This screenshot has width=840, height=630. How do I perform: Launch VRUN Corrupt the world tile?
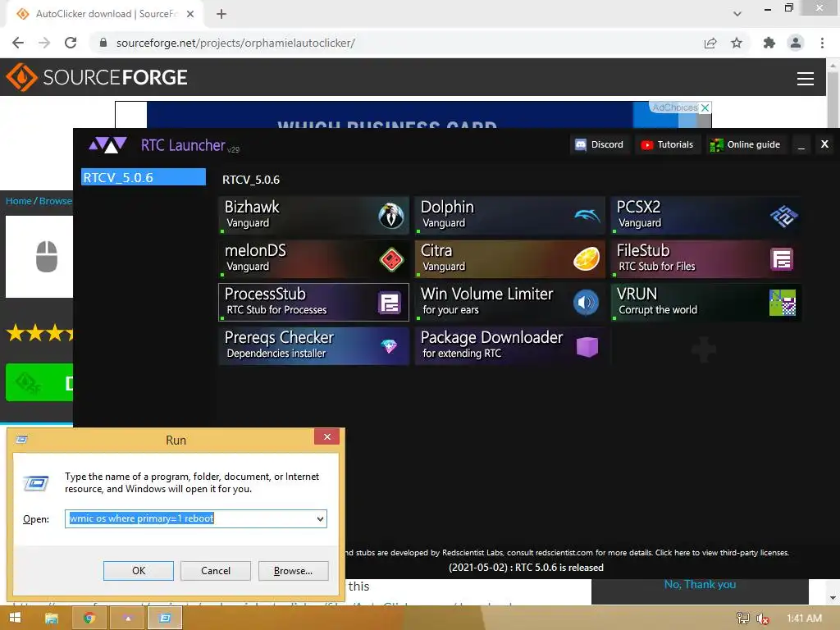(706, 302)
